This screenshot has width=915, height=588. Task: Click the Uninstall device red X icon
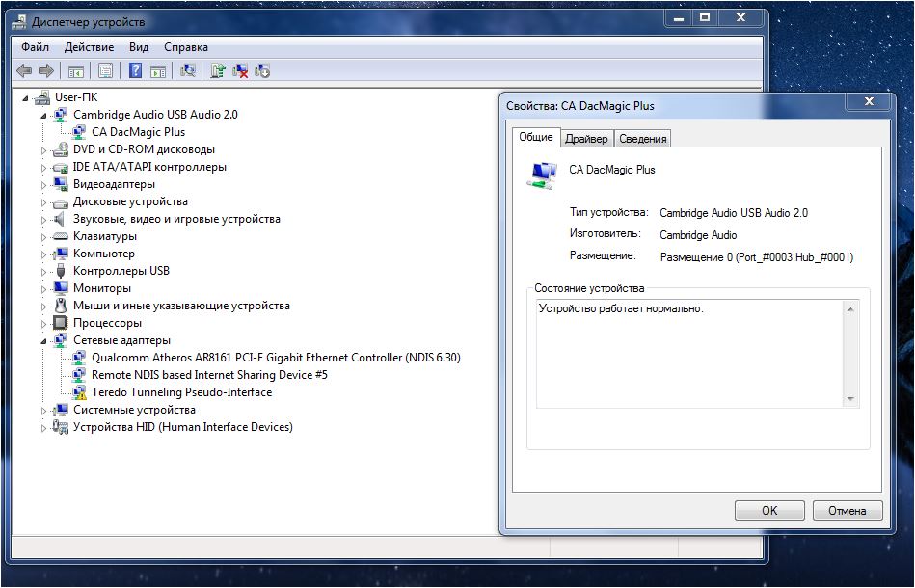[240, 70]
